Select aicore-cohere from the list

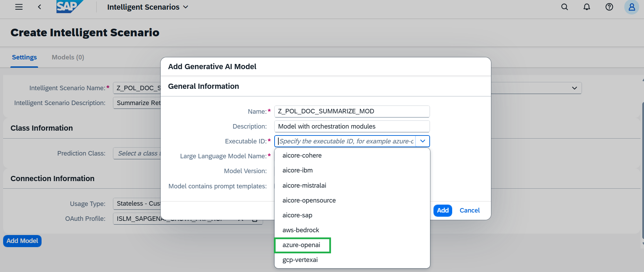click(352, 156)
